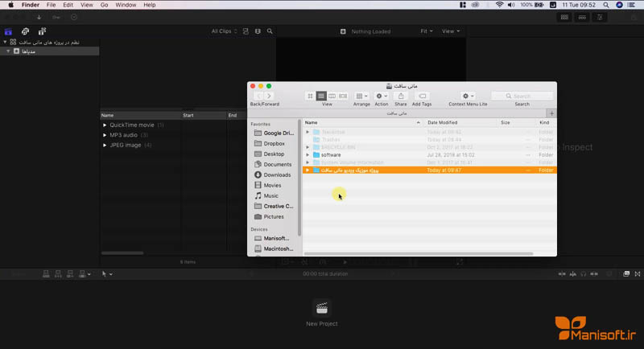Open the Apple menu
The image size is (644, 349).
click(11, 5)
